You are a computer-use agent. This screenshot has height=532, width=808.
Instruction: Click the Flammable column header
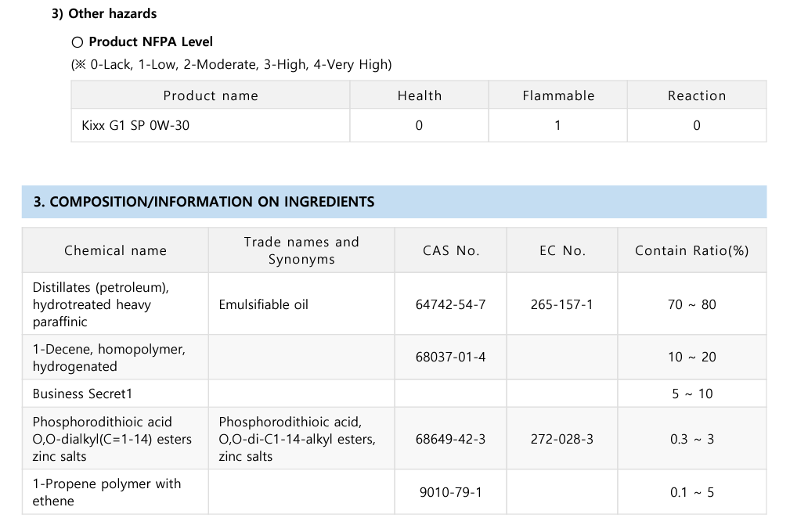click(x=558, y=95)
